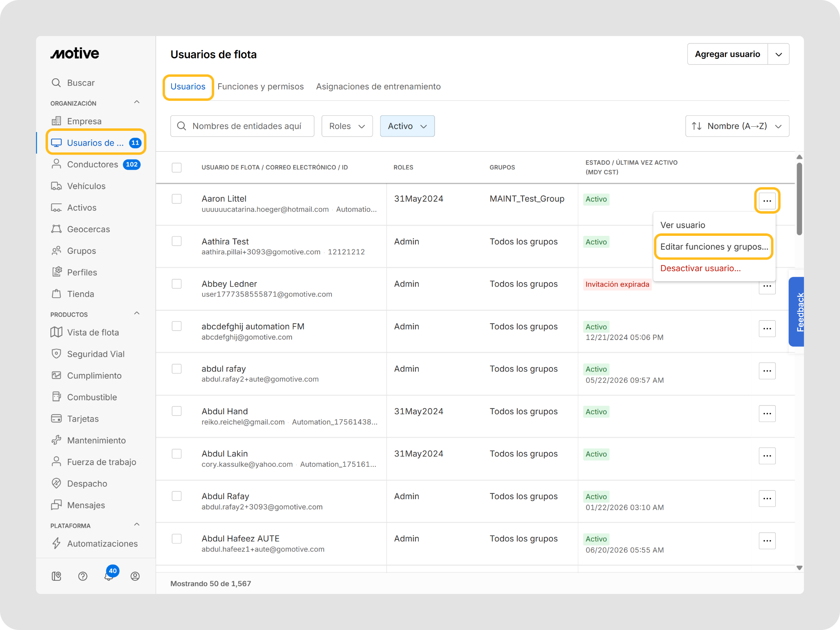Go to Conductores in sidebar
This screenshot has height=630, width=840.
(x=95, y=164)
